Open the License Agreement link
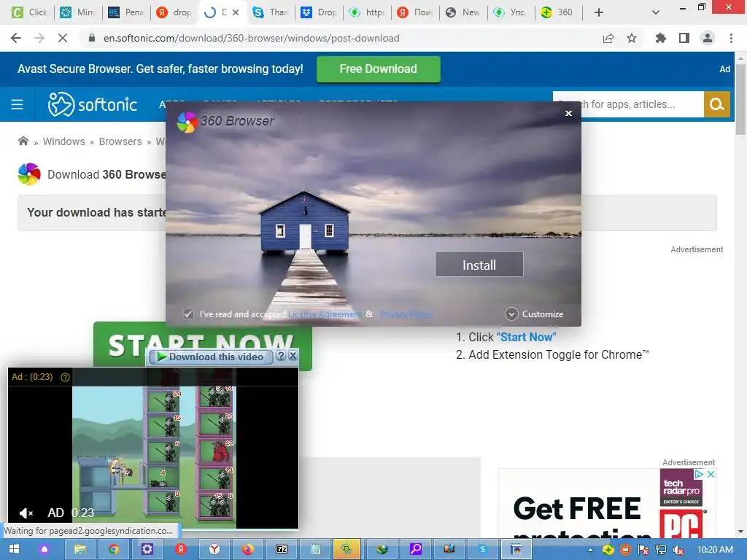This screenshot has height=560, width=747. [x=325, y=314]
